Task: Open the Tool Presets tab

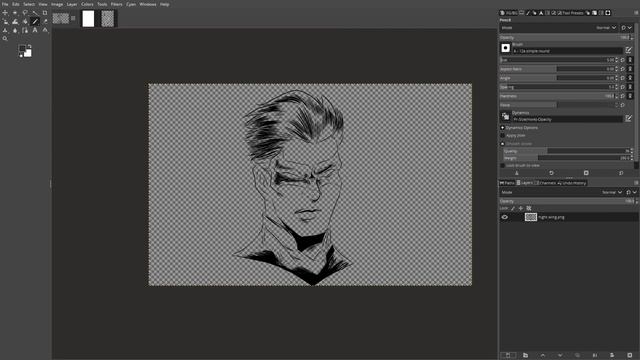Action: [x=571, y=13]
